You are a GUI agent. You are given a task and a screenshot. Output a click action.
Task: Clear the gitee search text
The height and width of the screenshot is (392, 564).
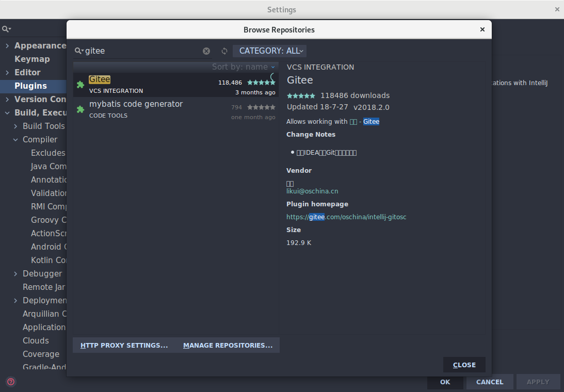206,51
